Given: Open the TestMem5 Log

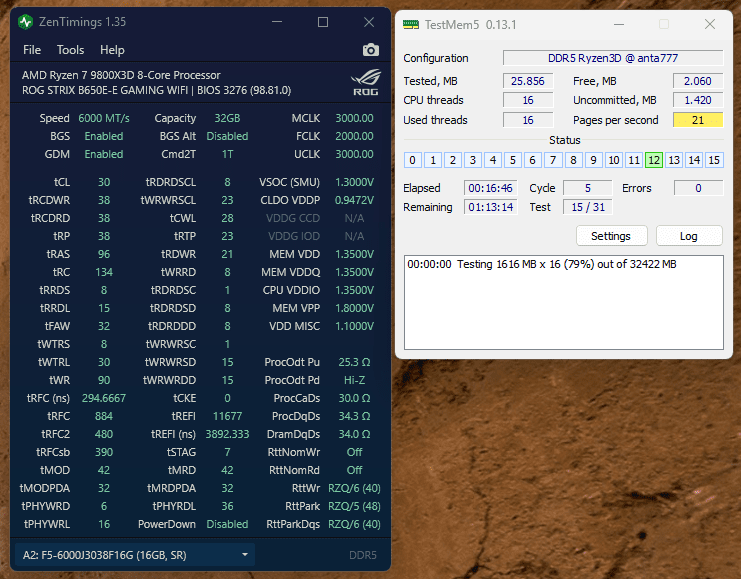Looking at the screenshot, I should pos(689,236).
